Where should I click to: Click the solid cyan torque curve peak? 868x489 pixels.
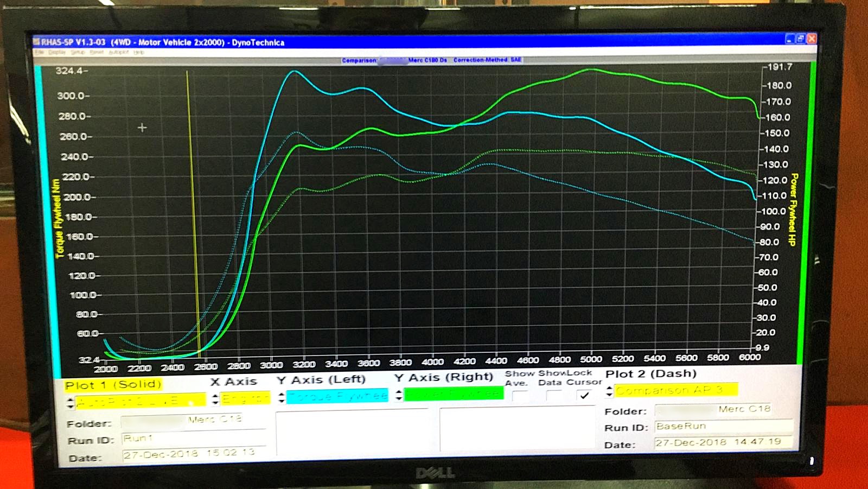tap(294, 71)
